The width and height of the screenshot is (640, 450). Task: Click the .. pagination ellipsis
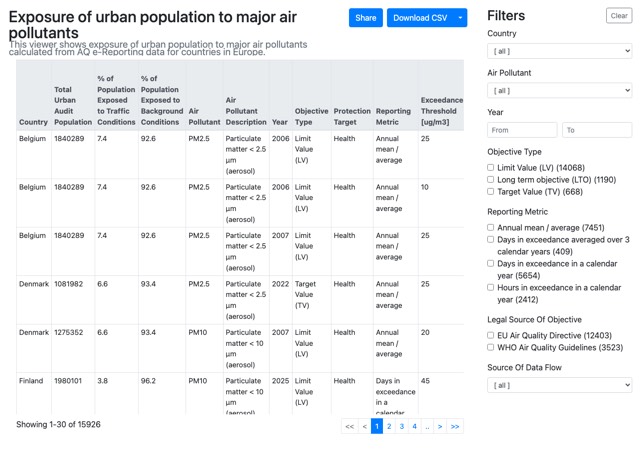coord(427,426)
